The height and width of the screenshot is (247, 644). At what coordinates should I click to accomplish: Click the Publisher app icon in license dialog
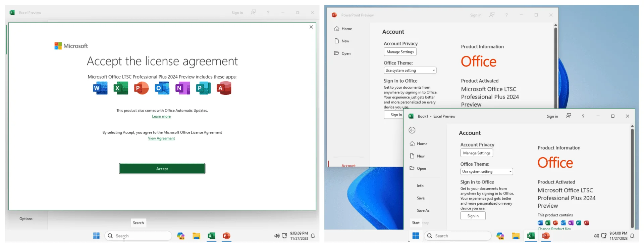pos(203,88)
